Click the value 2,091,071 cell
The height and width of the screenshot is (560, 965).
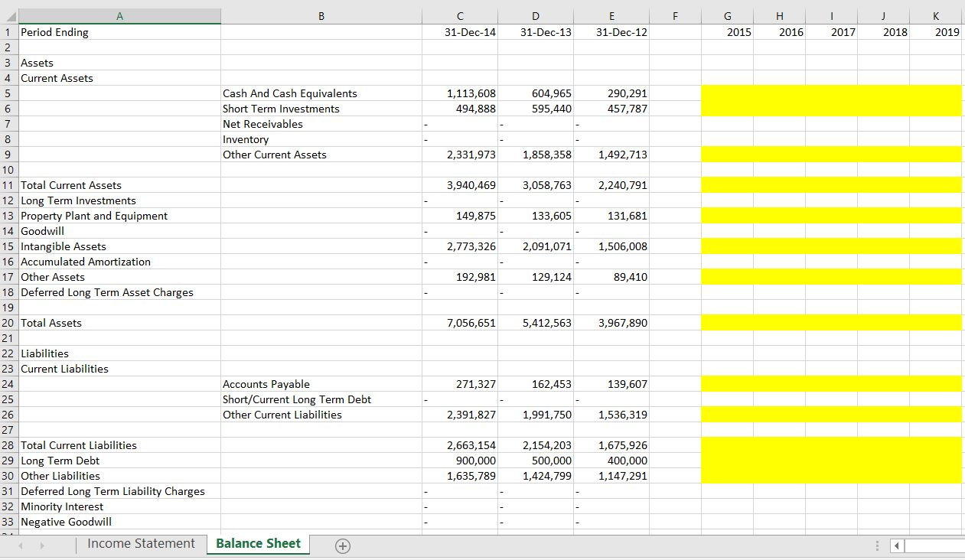(536, 246)
